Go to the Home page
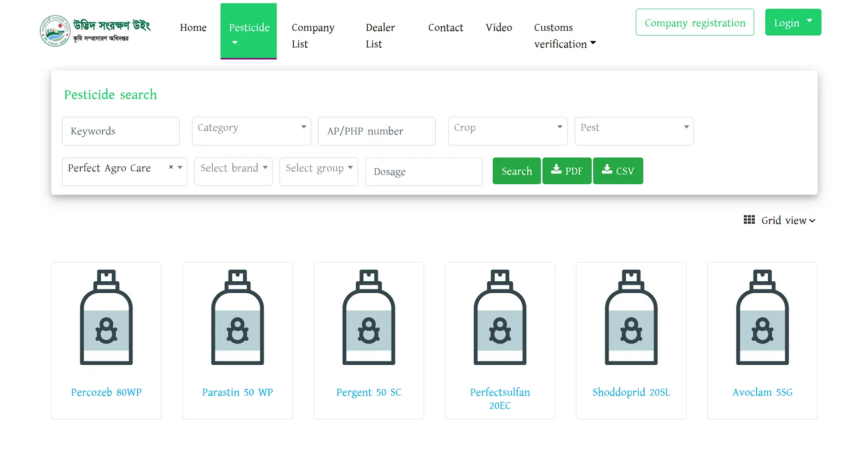The height and width of the screenshot is (449, 868). coord(193,28)
